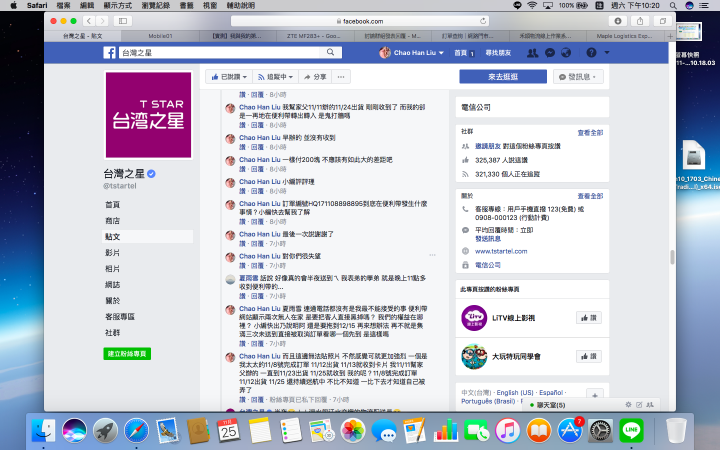Go back with Safari back arrow

click(89, 21)
